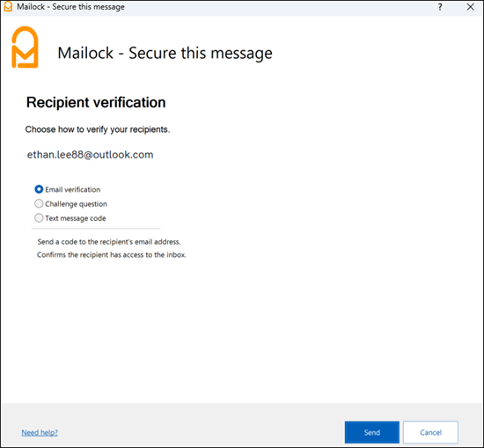Click the small Mailock title bar icon
The height and width of the screenshot is (448, 484).
(x=8, y=6)
